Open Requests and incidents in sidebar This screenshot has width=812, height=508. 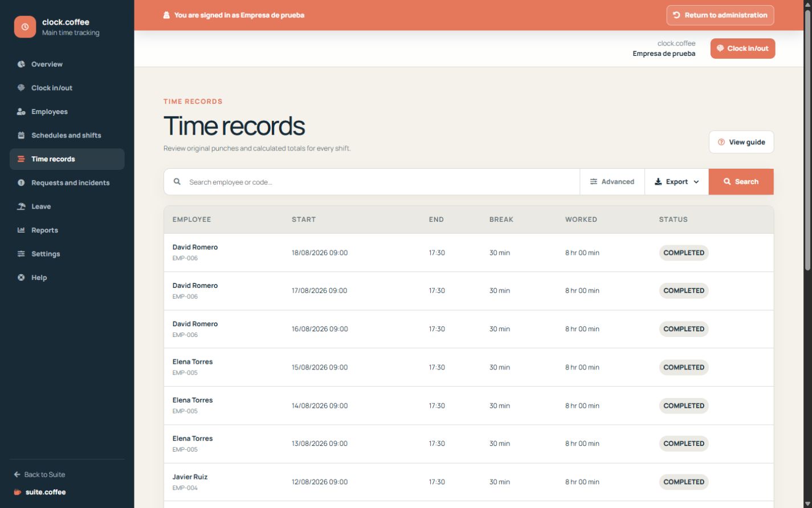[67, 183]
